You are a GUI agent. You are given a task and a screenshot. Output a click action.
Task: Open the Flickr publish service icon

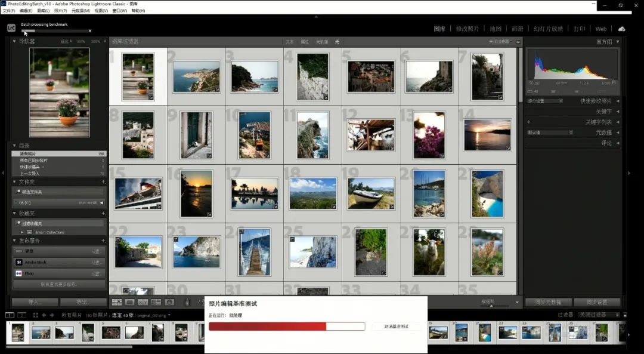tap(18, 273)
